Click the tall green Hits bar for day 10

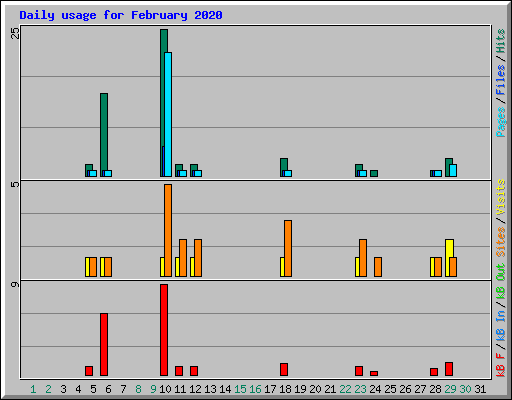pos(164,103)
